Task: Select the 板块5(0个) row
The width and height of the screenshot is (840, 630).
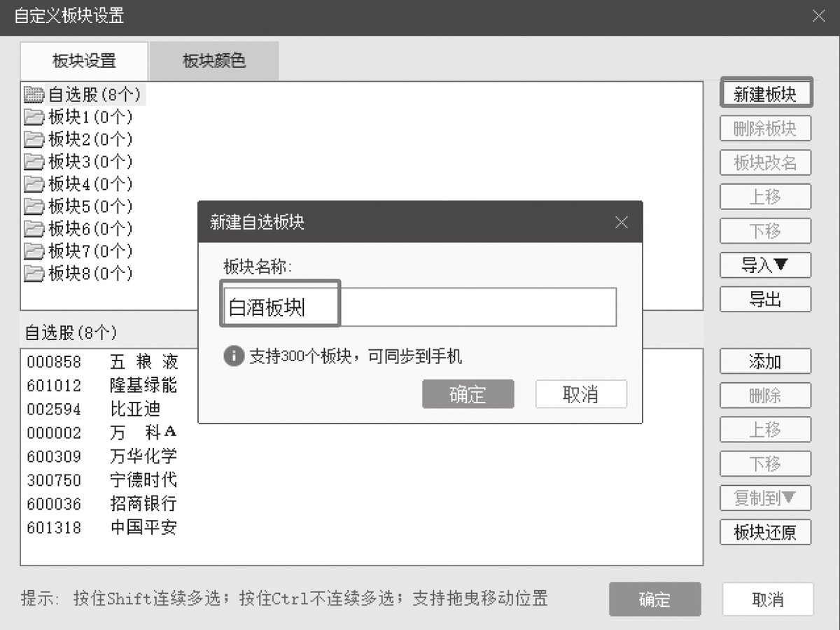Action: click(x=78, y=206)
